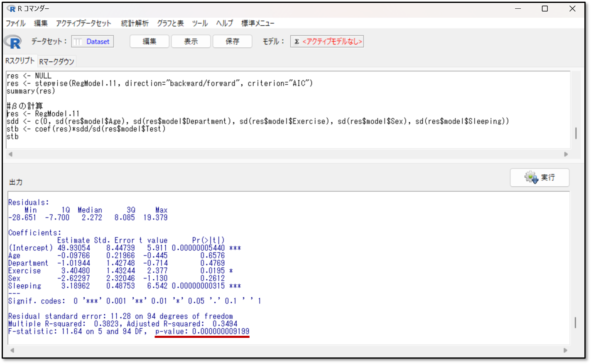Open the 標準メニュー menu
This screenshot has height=364, width=591.
[x=258, y=23]
